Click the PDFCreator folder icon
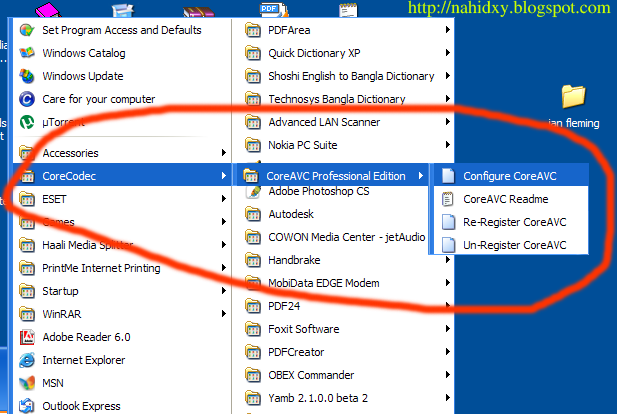Image resolution: width=617 pixels, height=414 pixels. [253, 352]
